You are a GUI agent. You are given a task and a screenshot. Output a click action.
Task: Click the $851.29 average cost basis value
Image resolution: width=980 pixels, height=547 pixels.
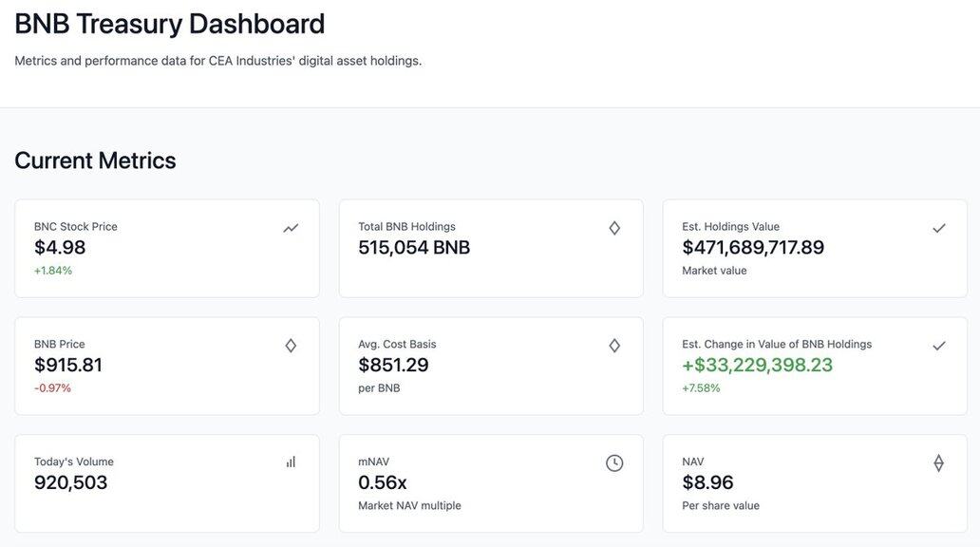pos(393,366)
